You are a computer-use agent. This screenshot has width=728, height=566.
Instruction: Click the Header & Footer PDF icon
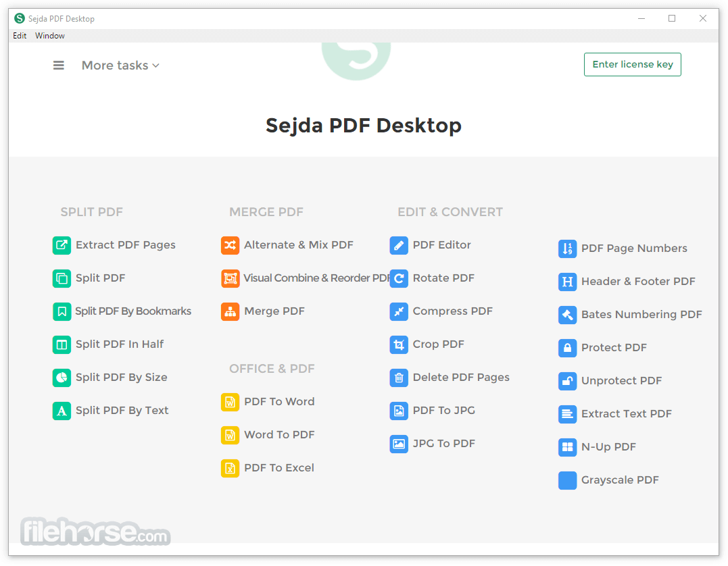coord(567,282)
